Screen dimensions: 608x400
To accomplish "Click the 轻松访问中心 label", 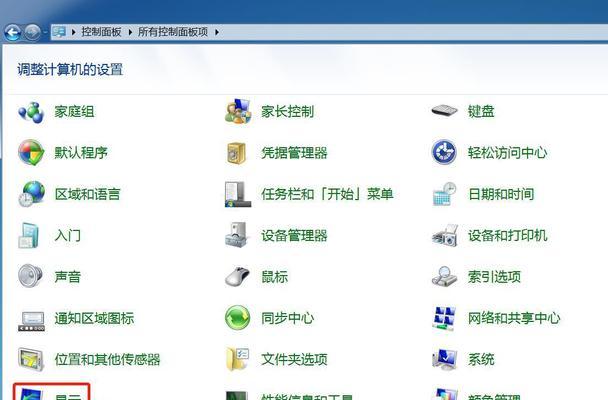I will (x=507, y=153).
